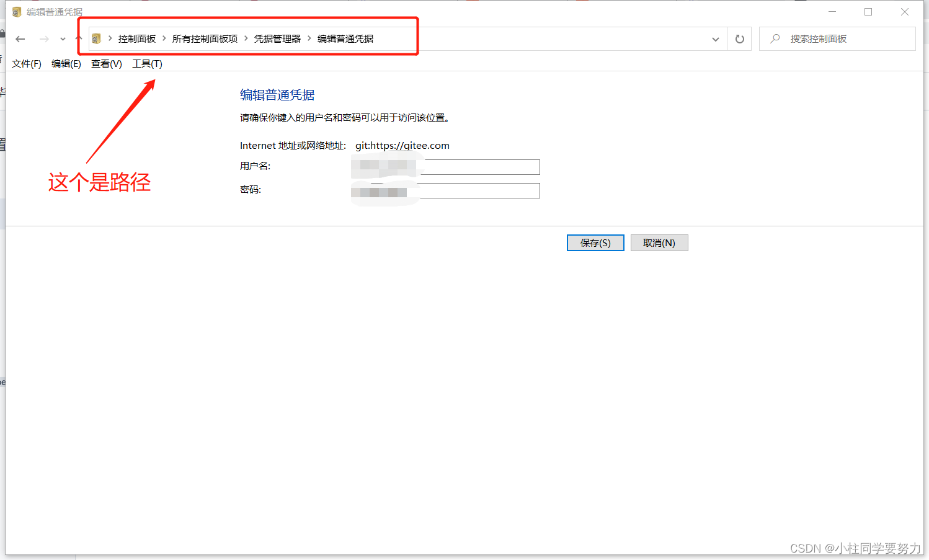This screenshot has width=929, height=560.
Task: Open the address bar history dropdown
Action: point(716,39)
